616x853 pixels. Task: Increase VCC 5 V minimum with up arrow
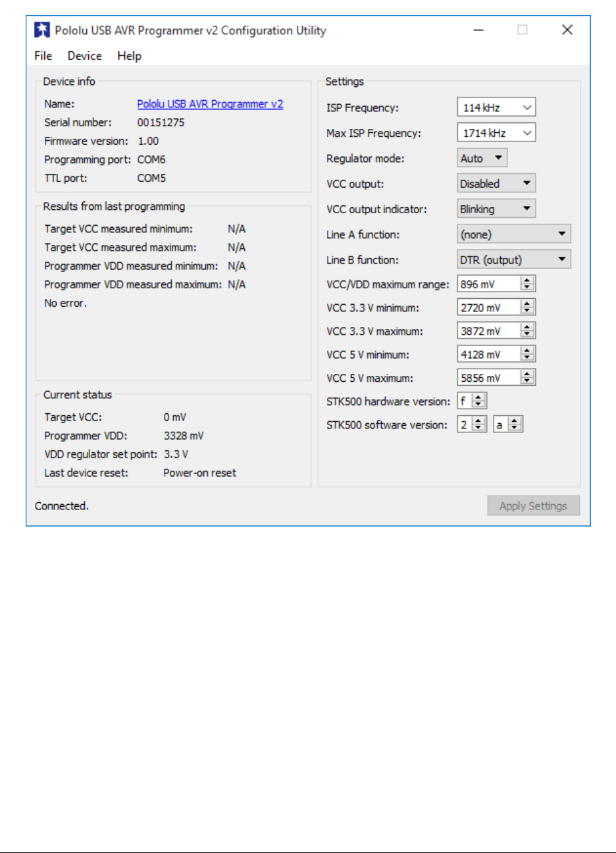coord(527,350)
